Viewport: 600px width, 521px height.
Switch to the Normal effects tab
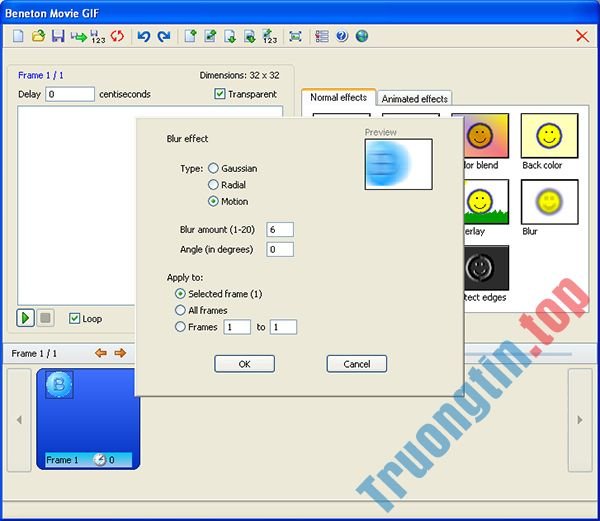(338, 98)
